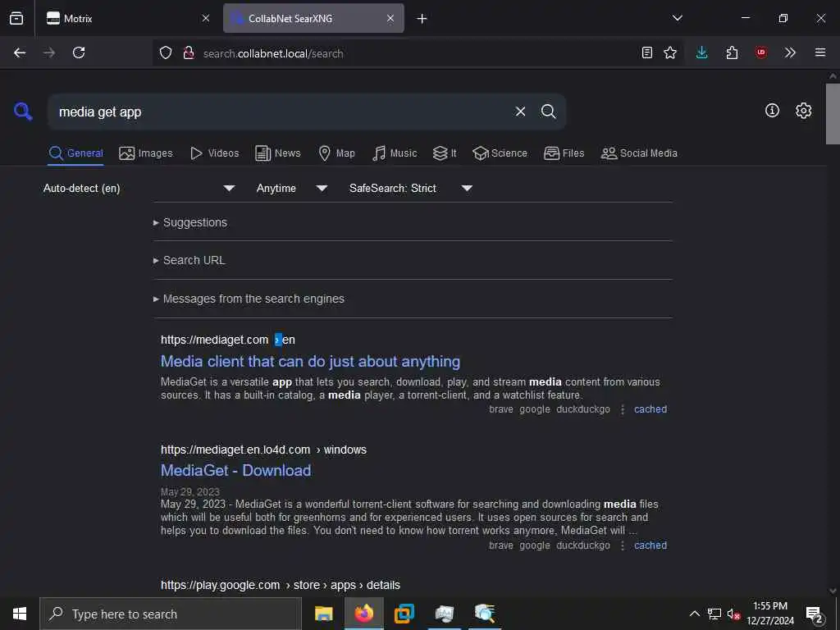Open the muted volume tray icon

pyautogui.click(x=733, y=614)
